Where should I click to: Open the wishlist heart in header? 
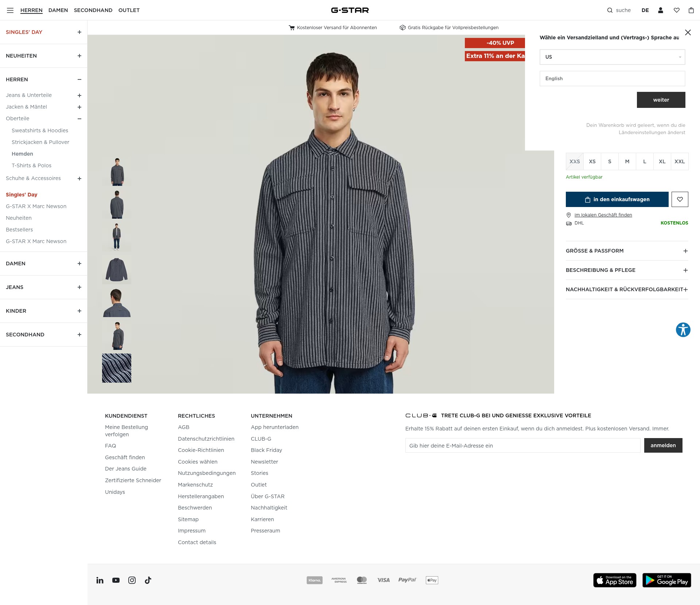676,10
